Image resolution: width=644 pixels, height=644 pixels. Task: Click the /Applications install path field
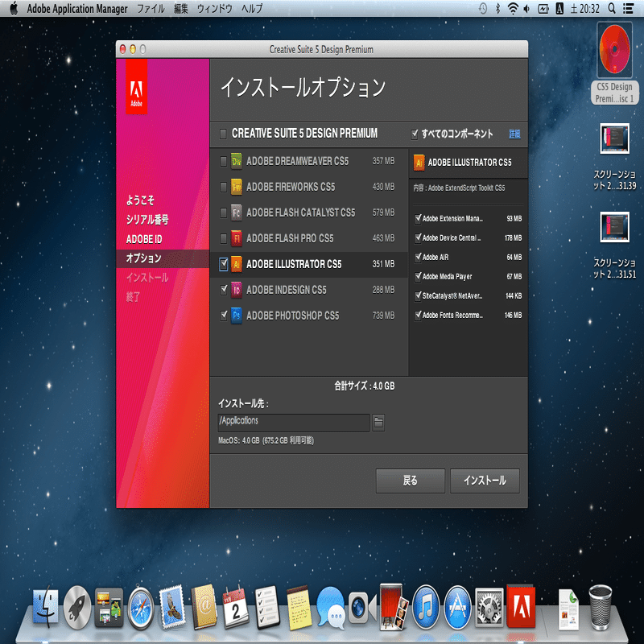click(293, 422)
